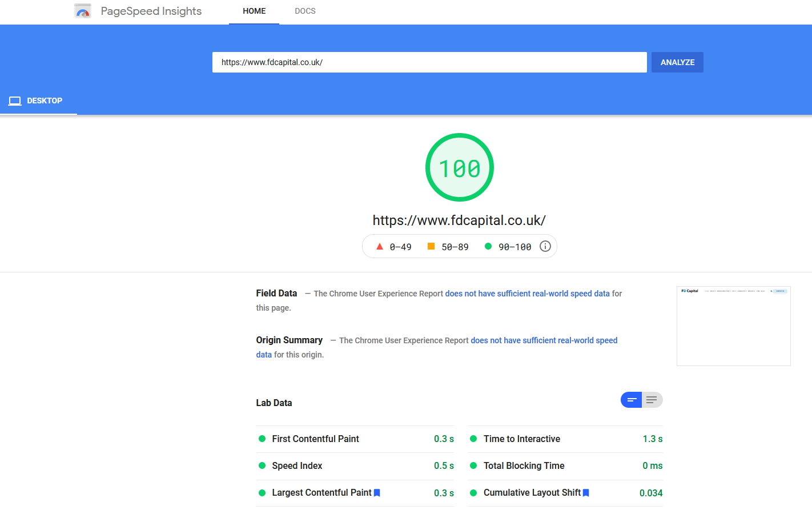
Task: Select the DESKTOP results tab
Action: [x=38, y=101]
